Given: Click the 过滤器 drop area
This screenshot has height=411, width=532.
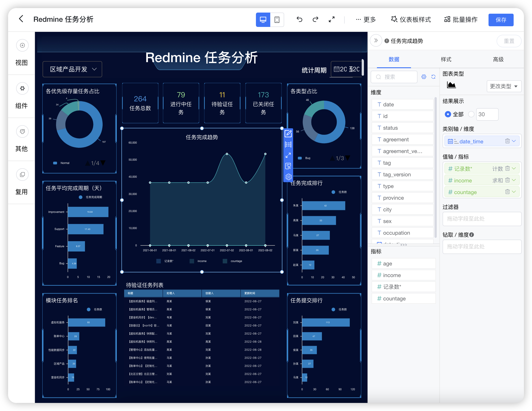Looking at the screenshot, I should 482,219.
